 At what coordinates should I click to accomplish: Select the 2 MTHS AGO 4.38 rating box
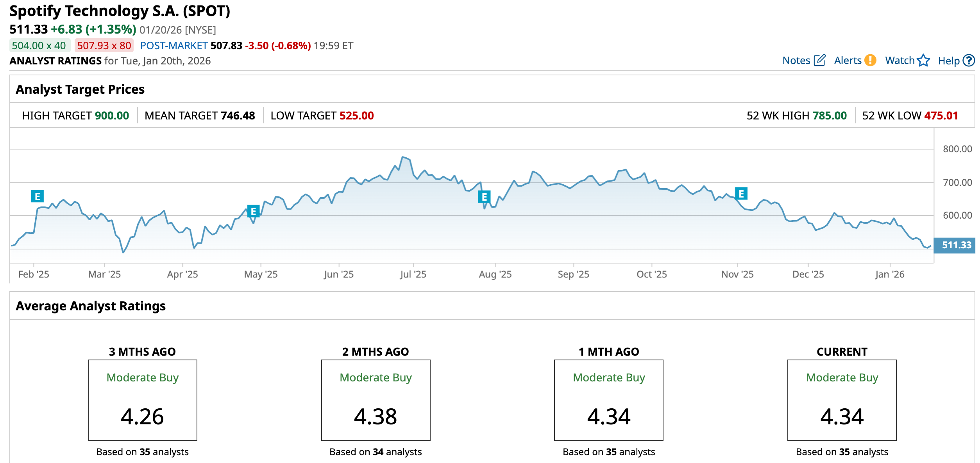(x=376, y=400)
